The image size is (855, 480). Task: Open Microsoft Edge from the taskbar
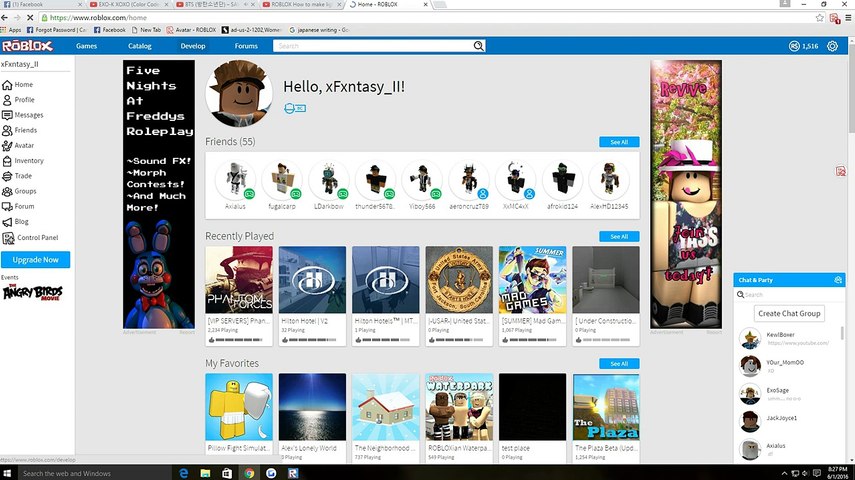point(183,473)
